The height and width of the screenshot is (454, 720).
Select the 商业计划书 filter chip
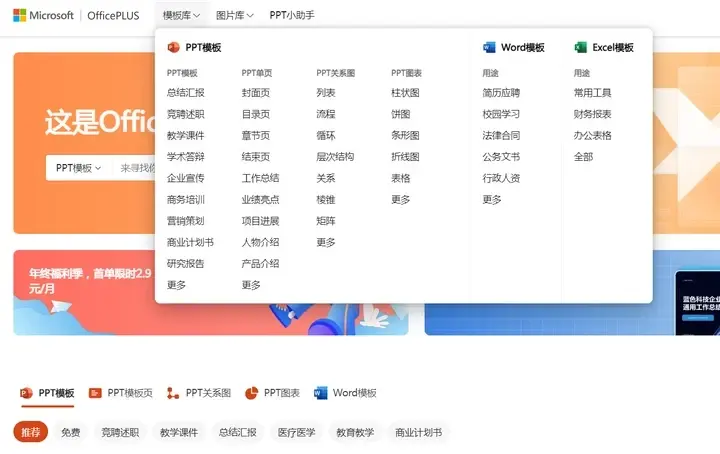[418, 432]
